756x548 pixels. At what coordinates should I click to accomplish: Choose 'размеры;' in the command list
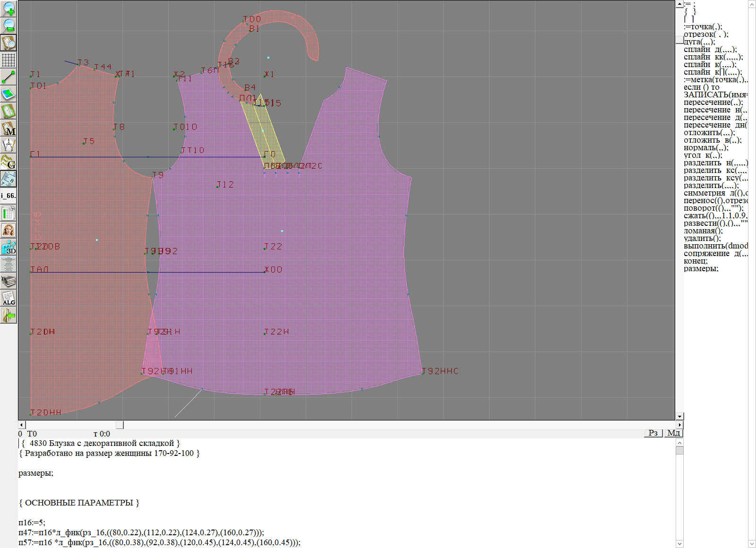pos(701,269)
